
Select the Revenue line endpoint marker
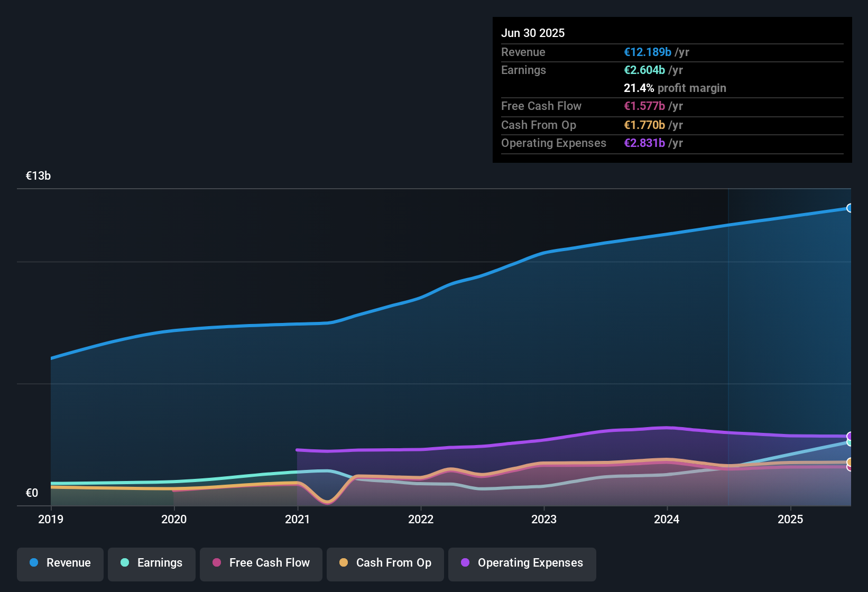[849, 208]
